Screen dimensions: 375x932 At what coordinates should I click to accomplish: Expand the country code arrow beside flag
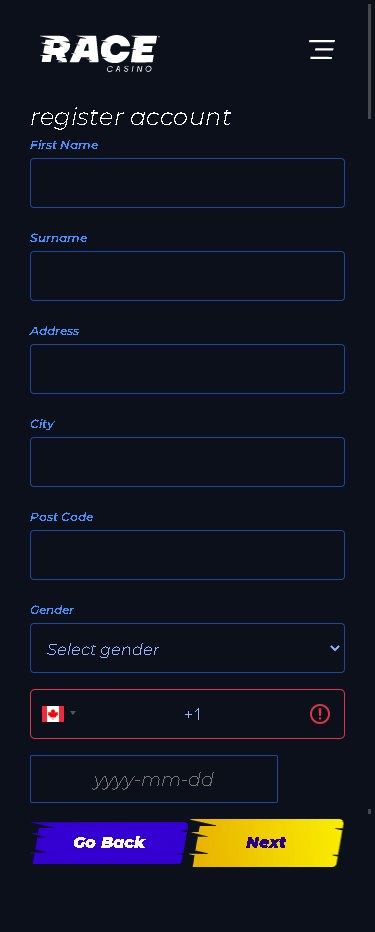73,713
